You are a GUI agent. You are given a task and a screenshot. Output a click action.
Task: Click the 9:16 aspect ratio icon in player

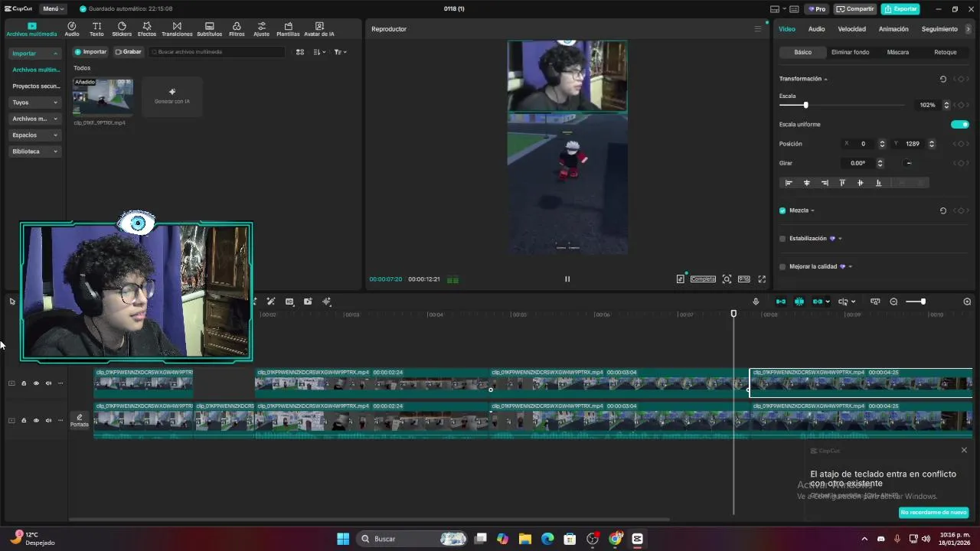tap(743, 279)
